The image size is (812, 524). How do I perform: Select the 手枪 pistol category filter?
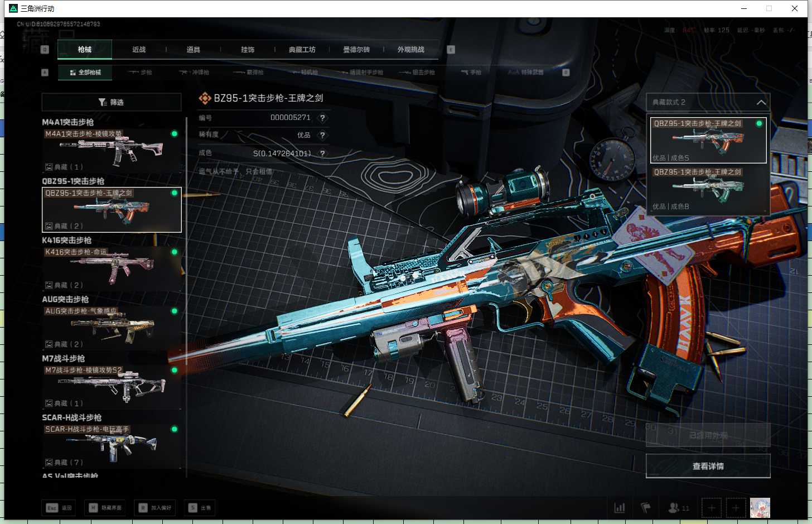coord(471,73)
